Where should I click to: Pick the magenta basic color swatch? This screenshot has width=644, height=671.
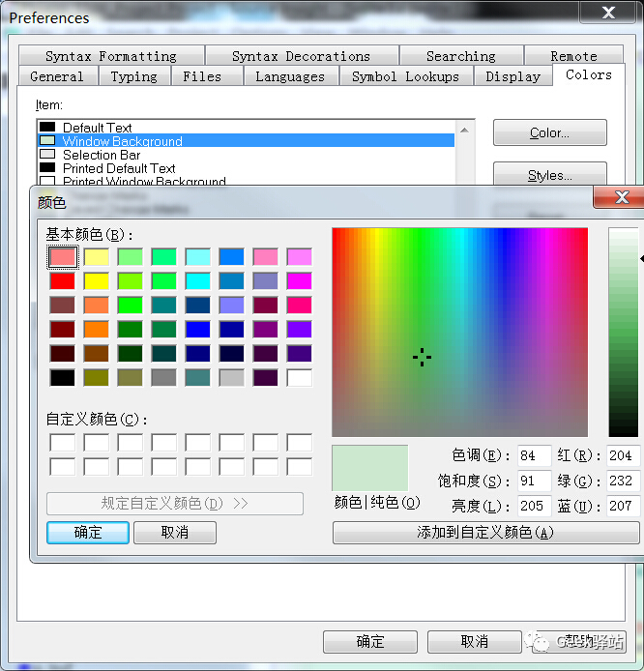(299, 281)
